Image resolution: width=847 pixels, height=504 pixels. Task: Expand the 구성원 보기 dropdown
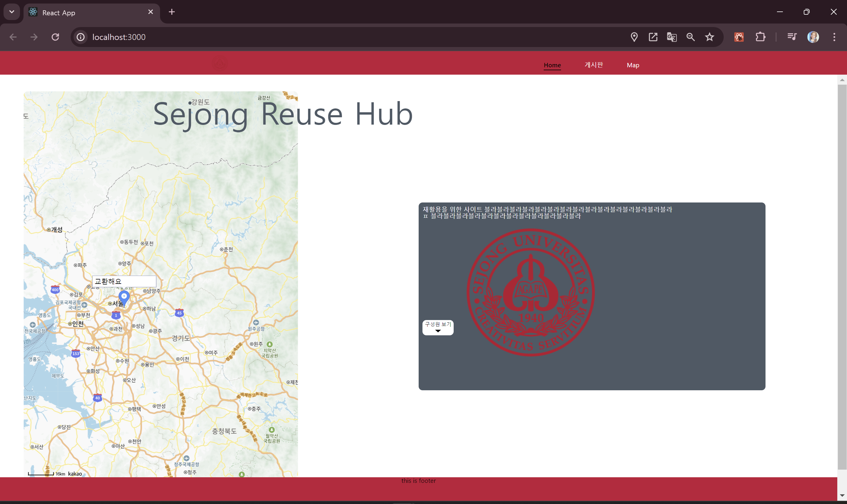click(438, 327)
